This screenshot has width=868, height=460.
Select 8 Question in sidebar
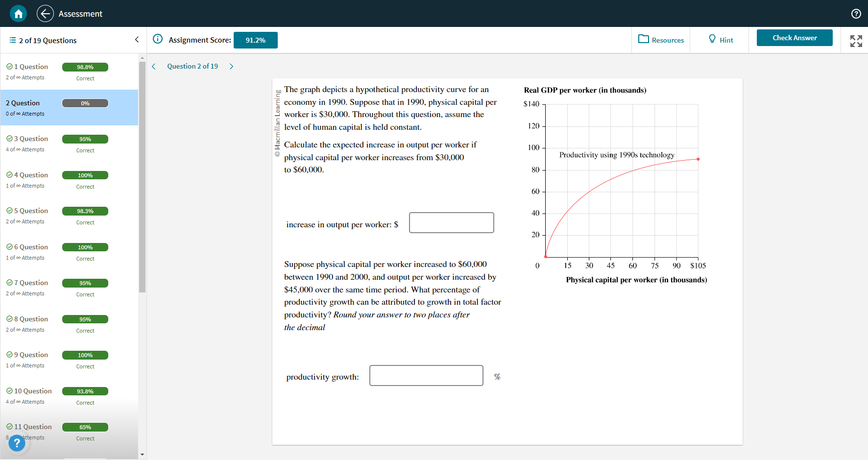coord(69,324)
